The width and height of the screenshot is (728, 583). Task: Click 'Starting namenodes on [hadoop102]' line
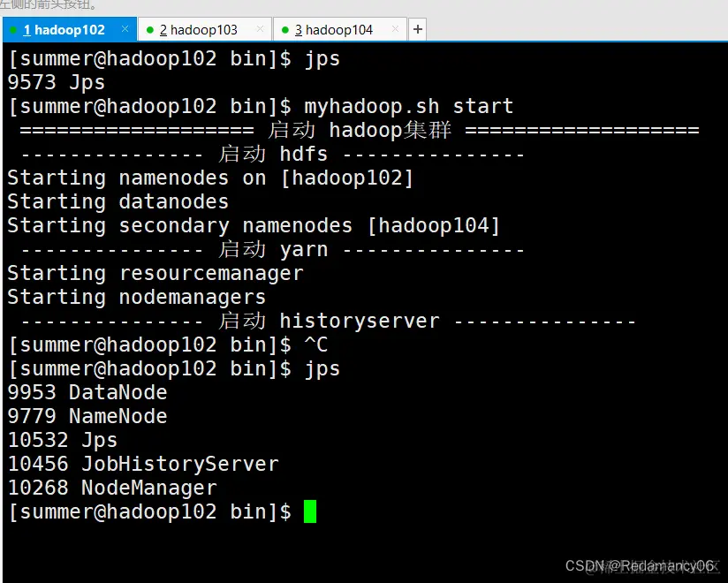coord(210,178)
